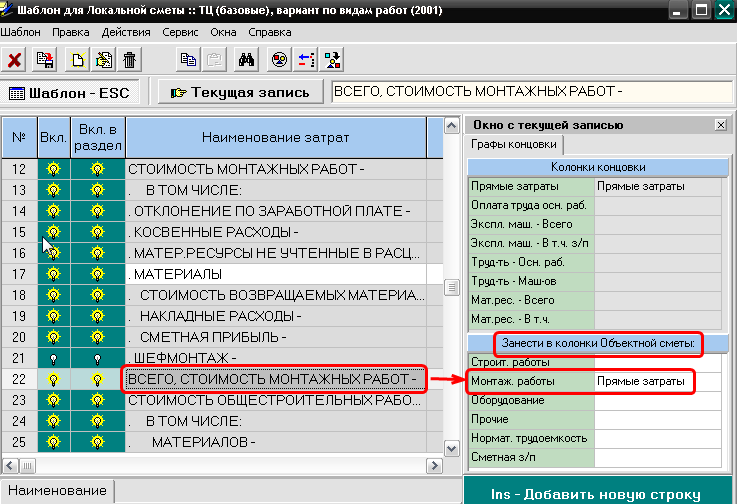
Task: Click the trash can delete icon
Action: 130,60
